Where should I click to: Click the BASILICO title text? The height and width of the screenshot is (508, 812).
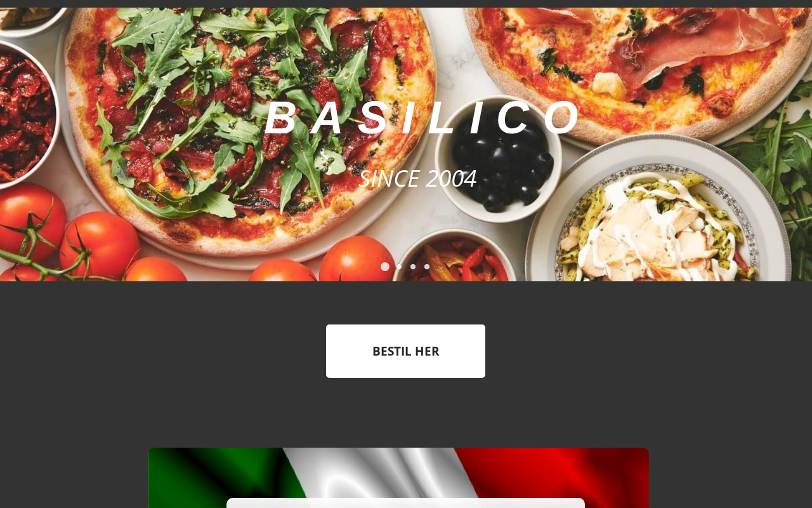pyautogui.click(x=423, y=117)
